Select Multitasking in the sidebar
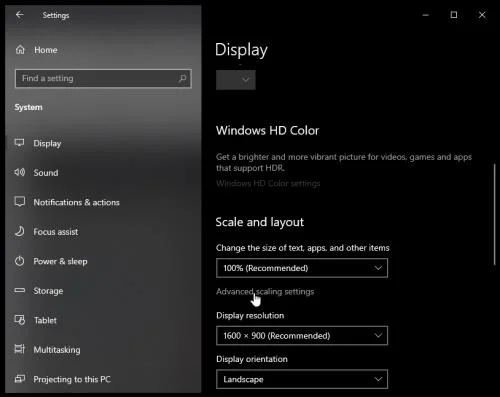The image size is (500, 397). [x=103, y=350]
